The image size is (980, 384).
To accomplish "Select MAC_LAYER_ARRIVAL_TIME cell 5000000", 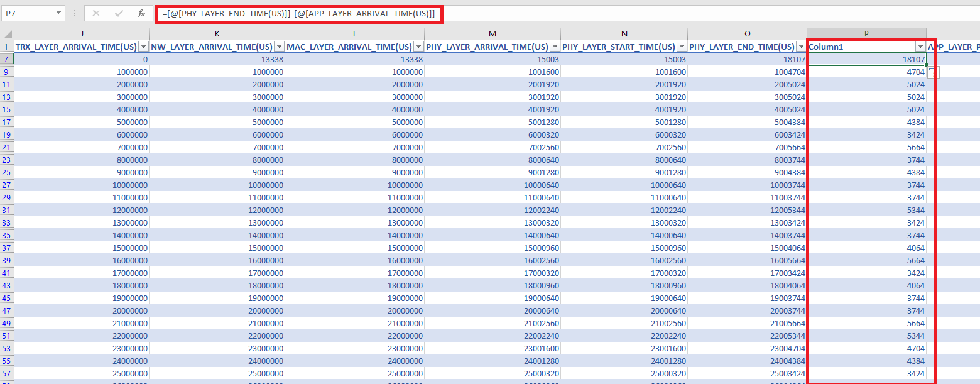I will click(355, 122).
